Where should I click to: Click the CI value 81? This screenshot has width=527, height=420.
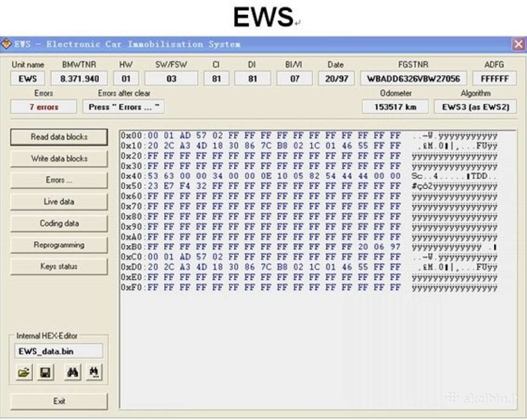[x=216, y=79]
